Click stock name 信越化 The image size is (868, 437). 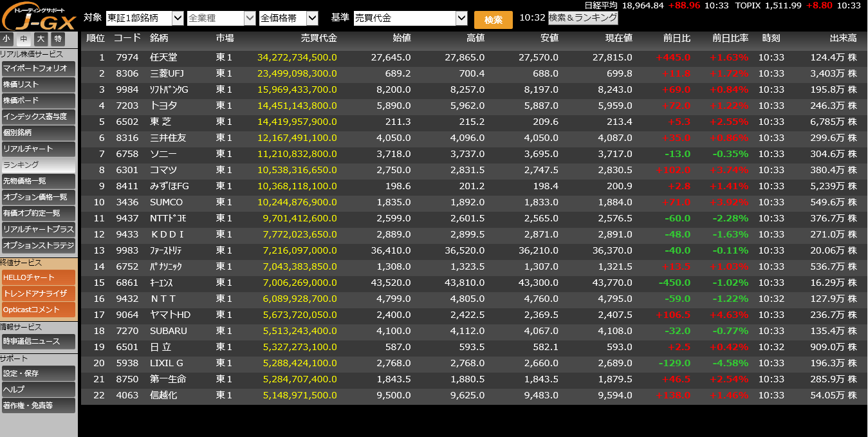coord(163,395)
